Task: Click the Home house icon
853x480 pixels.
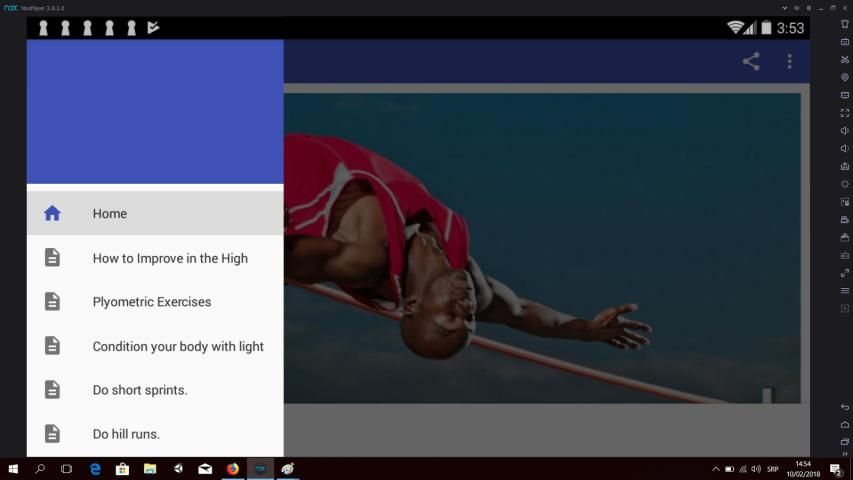Action: (52, 213)
